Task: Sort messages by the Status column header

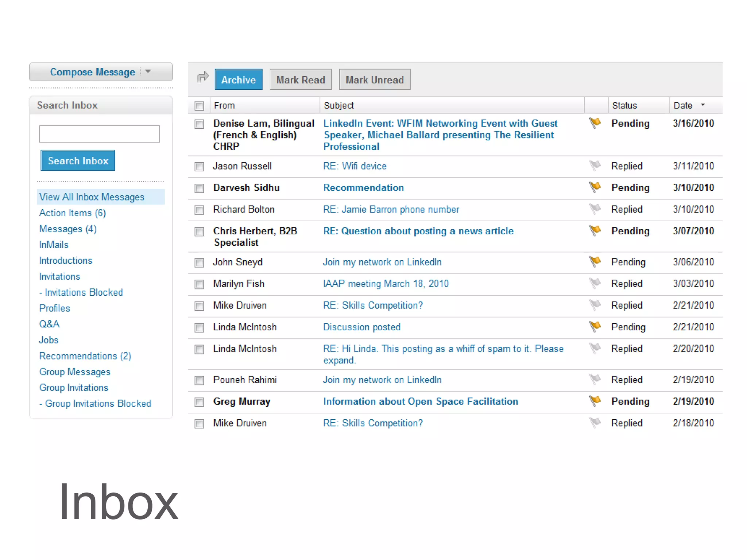Action: click(x=624, y=105)
